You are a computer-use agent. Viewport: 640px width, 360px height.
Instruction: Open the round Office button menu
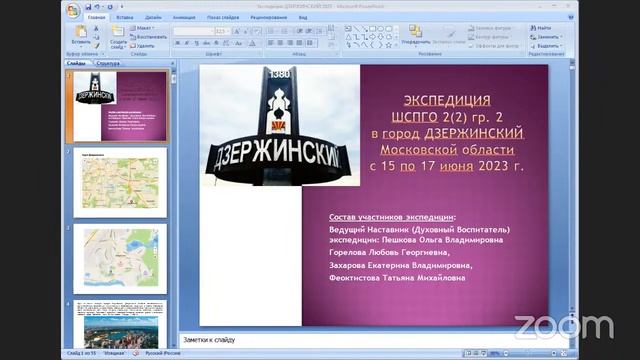(73, 11)
